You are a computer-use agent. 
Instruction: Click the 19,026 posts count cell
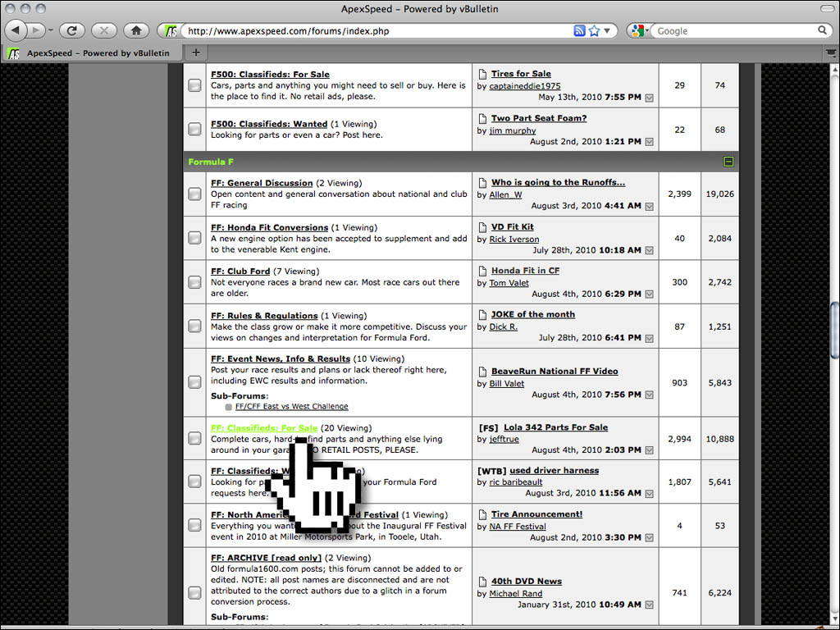(720, 194)
